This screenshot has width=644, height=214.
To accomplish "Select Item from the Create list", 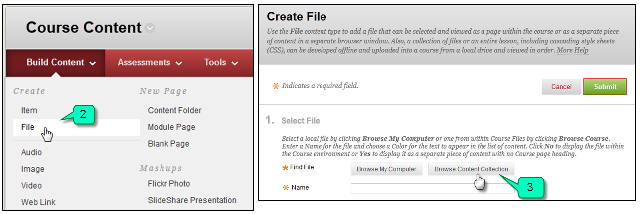I will click(29, 110).
